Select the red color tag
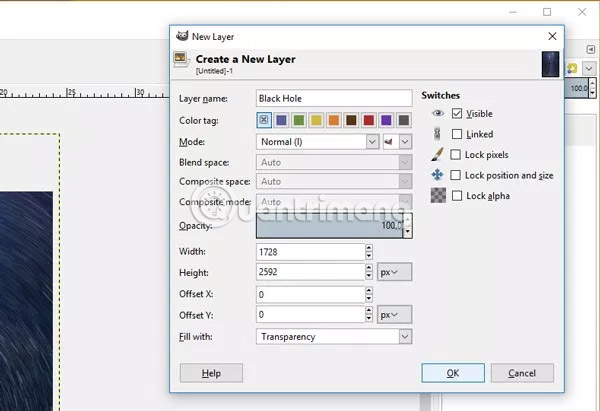 tap(369, 120)
